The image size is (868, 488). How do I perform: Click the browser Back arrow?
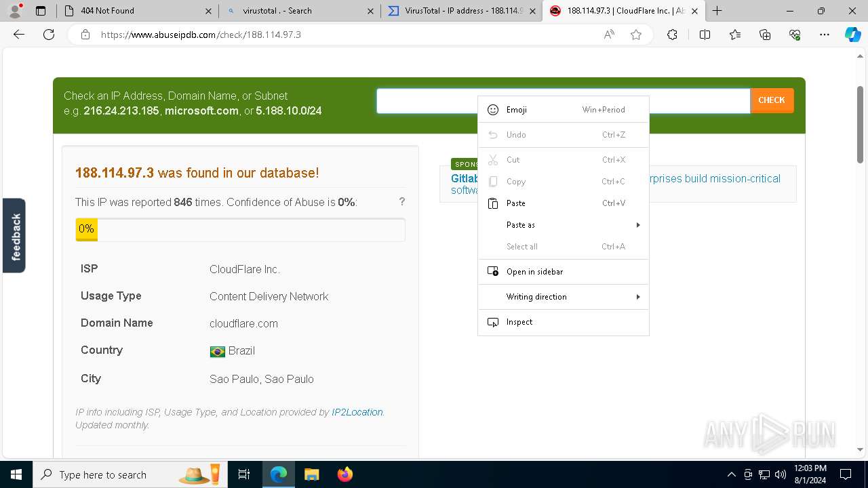coord(19,35)
